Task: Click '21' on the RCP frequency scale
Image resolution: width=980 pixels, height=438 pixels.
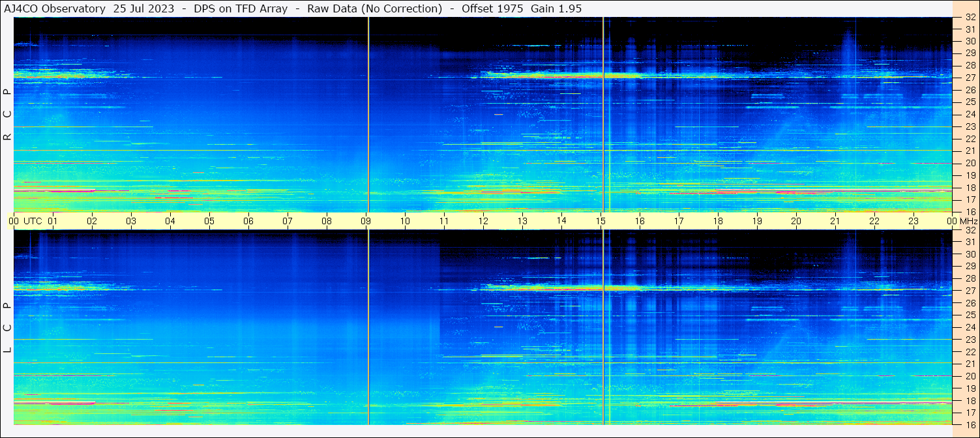Action: (x=970, y=151)
